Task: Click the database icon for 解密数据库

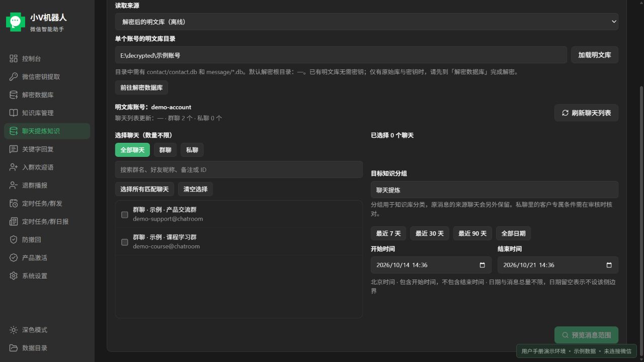Action: point(14,95)
